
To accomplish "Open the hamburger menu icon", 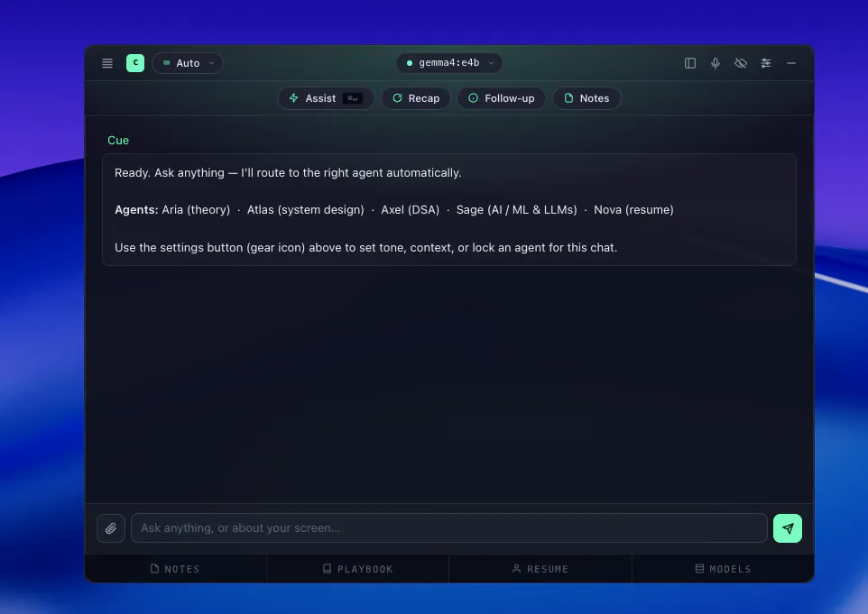I will coord(107,63).
